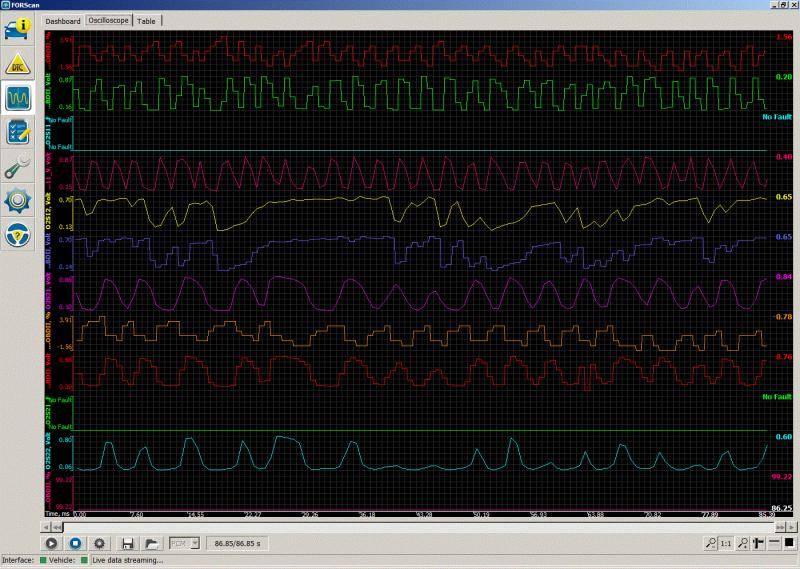Switch to the Dashboard tab
Viewport: 800px width, 569px height.
tap(63, 20)
